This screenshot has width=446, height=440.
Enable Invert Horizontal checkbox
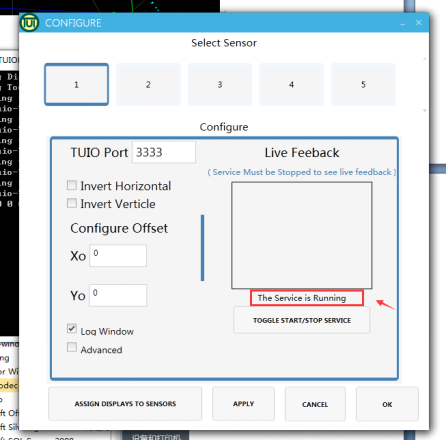point(72,185)
